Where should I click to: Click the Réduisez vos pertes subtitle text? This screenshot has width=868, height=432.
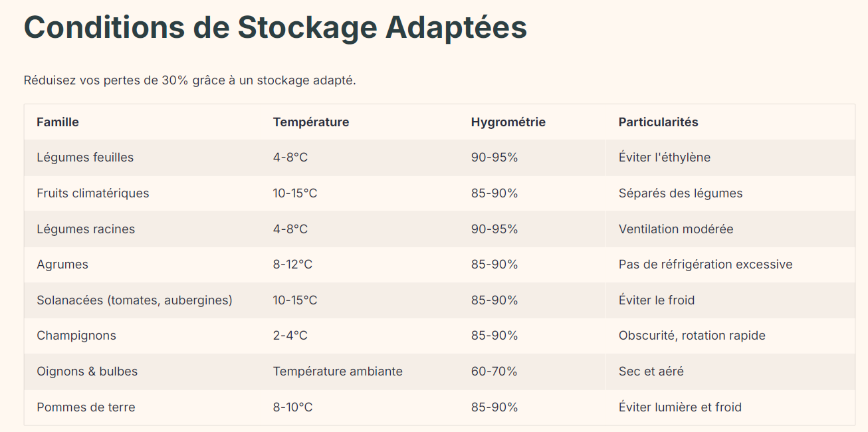pos(189,80)
